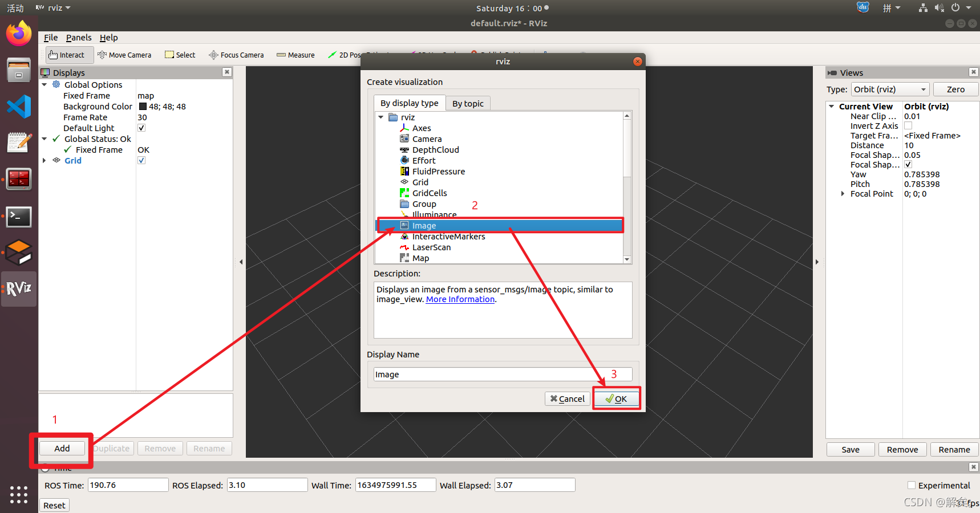Collapse Global Status tree
Viewport: 980px width, 513px height.
point(44,139)
